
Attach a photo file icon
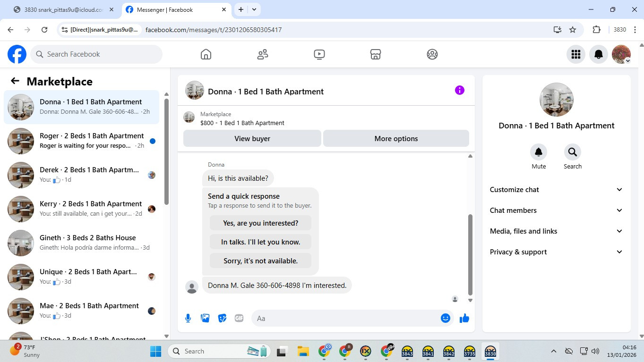click(205, 318)
